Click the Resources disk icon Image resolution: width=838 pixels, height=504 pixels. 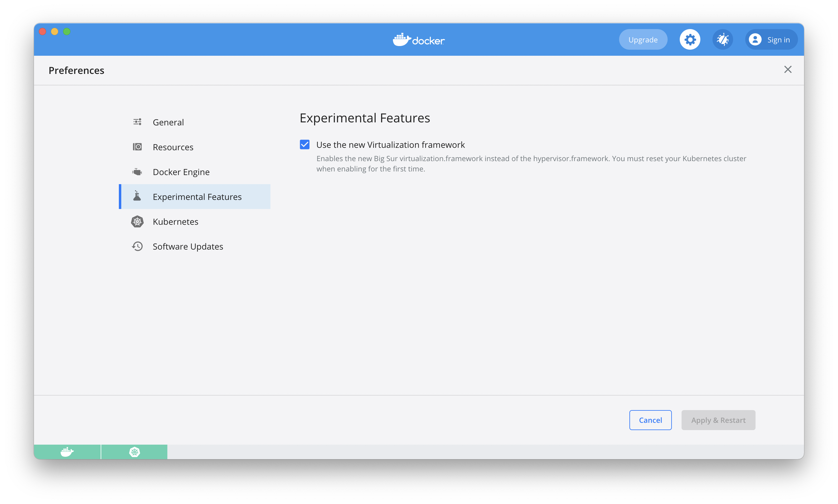[137, 147]
